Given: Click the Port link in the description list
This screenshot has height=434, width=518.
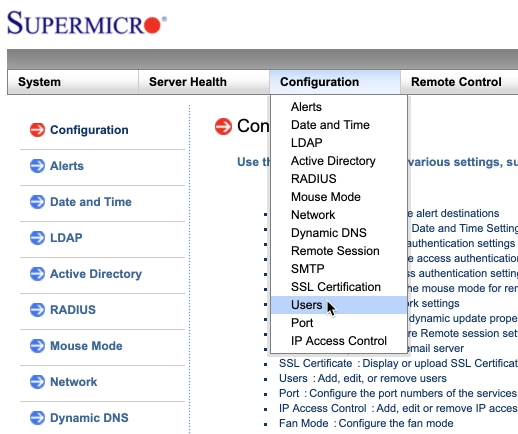Looking at the screenshot, I should 289,393.
